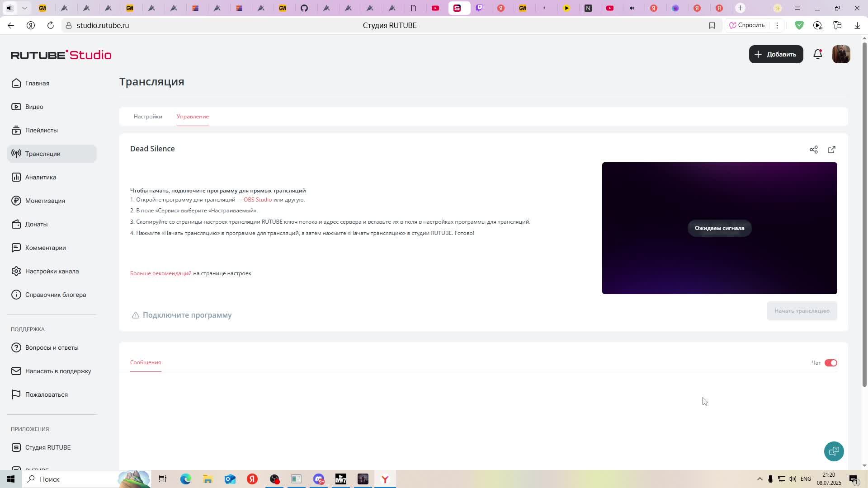Open Outlook from the taskbar
This screenshot has width=868, height=488.
[x=230, y=479]
